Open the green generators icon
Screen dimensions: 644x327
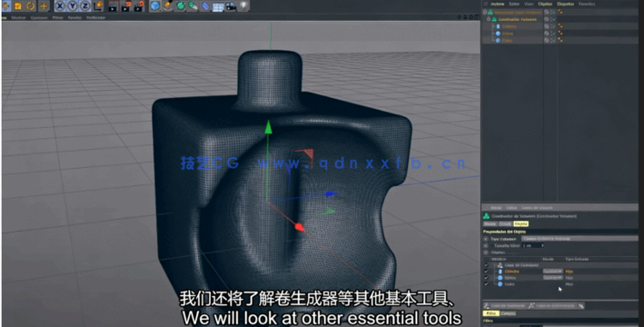pyautogui.click(x=181, y=5)
